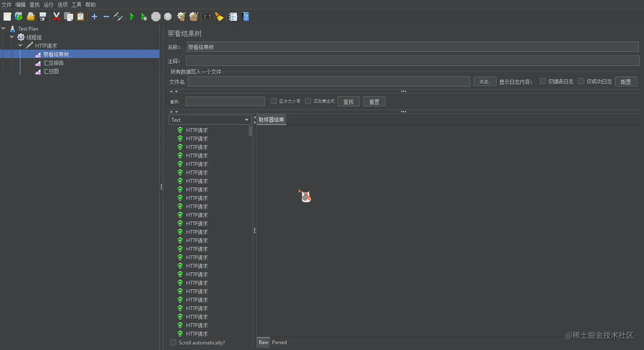The image size is (644, 350).
Task: Switch to the Parsed tab
Action: (279, 342)
